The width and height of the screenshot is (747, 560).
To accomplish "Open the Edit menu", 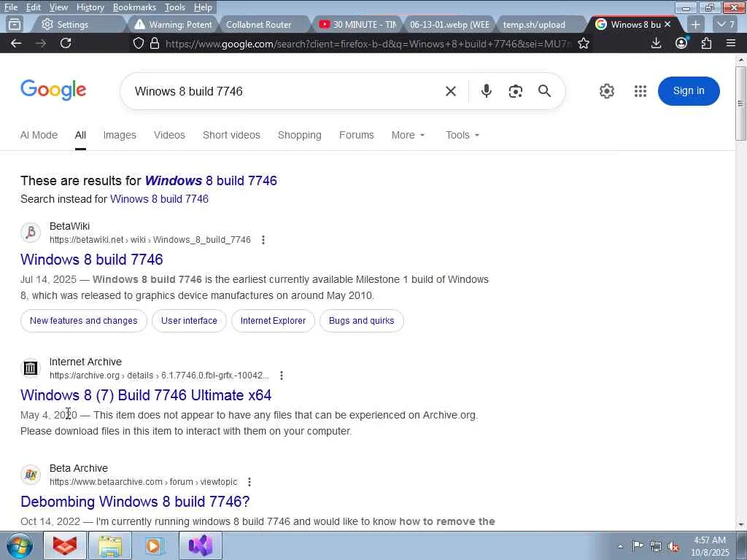I will [x=34, y=7].
